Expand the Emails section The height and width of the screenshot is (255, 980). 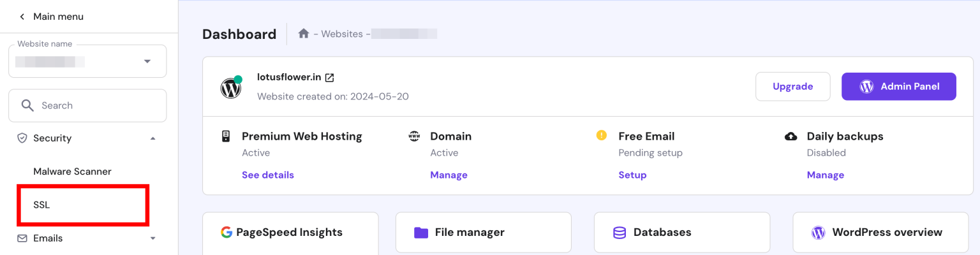tap(152, 238)
